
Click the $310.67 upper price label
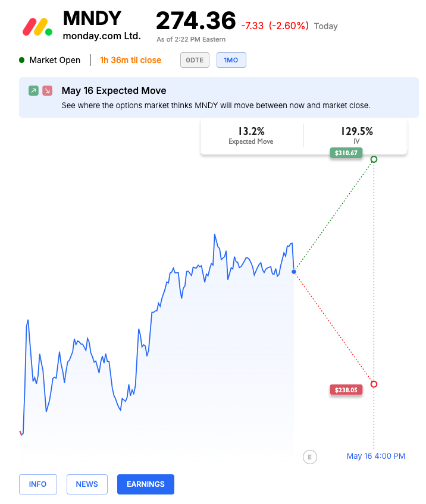(346, 153)
